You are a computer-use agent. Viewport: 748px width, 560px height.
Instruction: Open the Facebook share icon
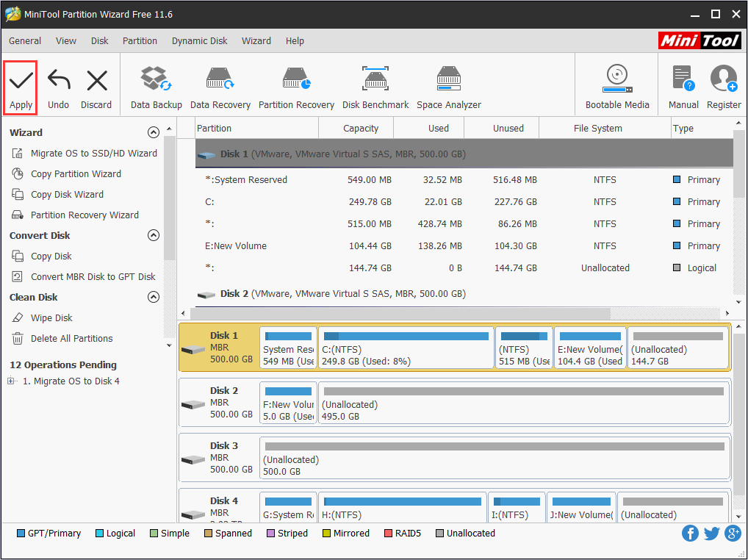690,534
